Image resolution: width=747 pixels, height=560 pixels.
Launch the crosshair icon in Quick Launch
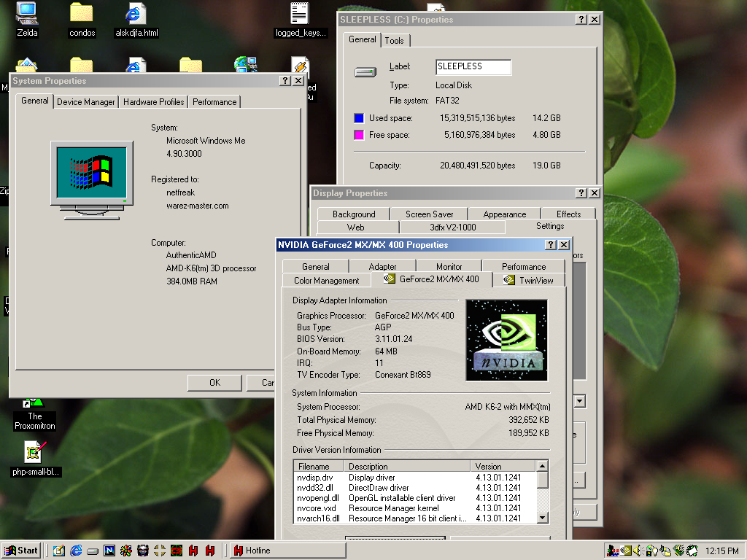(160, 551)
